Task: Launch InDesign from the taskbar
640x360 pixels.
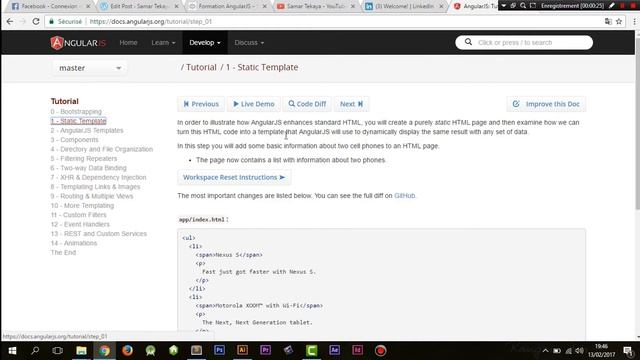Action: click(358, 350)
